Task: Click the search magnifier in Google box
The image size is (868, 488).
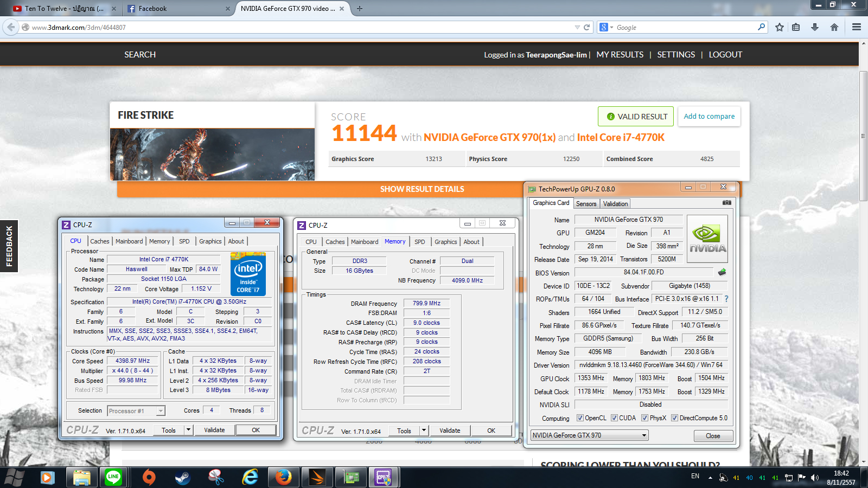Action: (762, 27)
